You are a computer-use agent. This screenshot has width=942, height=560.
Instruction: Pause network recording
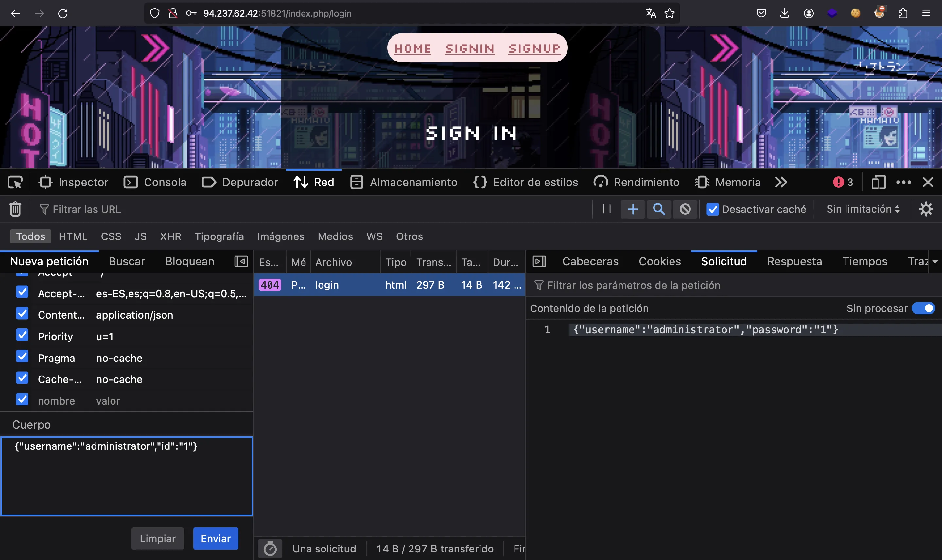coord(607,209)
